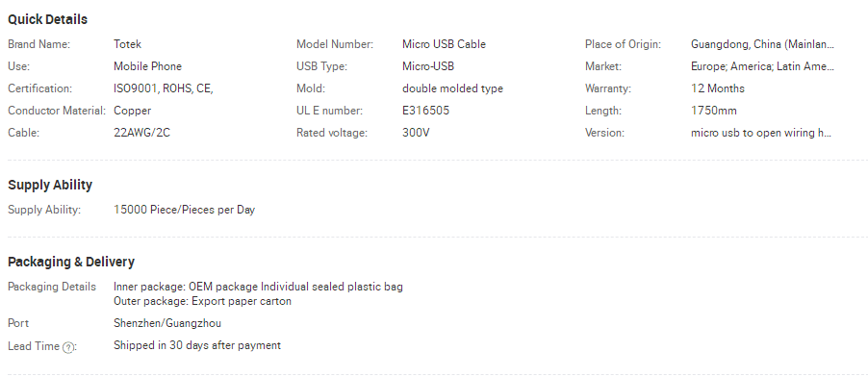This screenshot has width=868, height=377.
Task: Click the Micro USB Cable model number
Action: [x=444, y=44]
